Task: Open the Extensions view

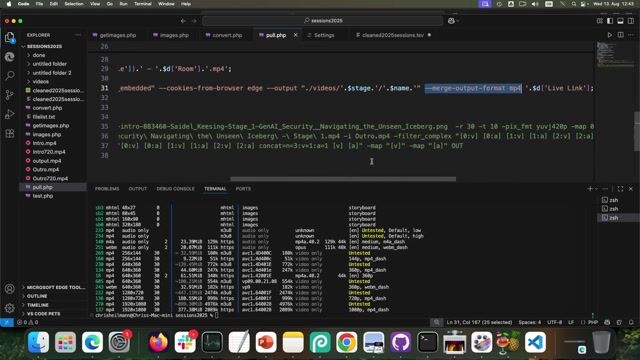Action: (x=10, y=133)
